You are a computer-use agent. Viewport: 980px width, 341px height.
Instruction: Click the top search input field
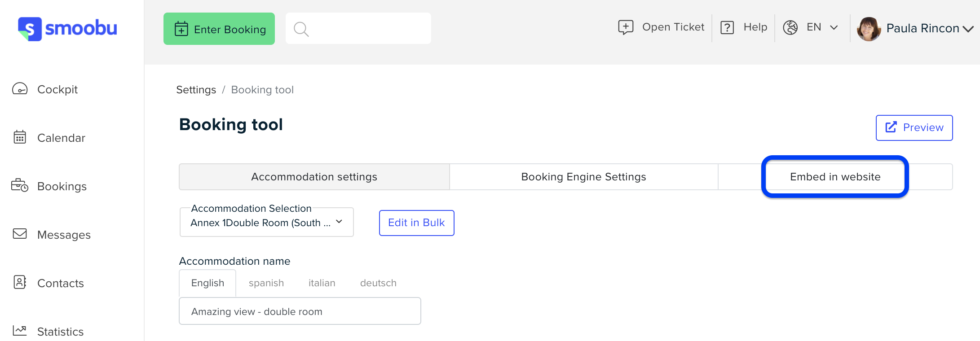(358, 28)
